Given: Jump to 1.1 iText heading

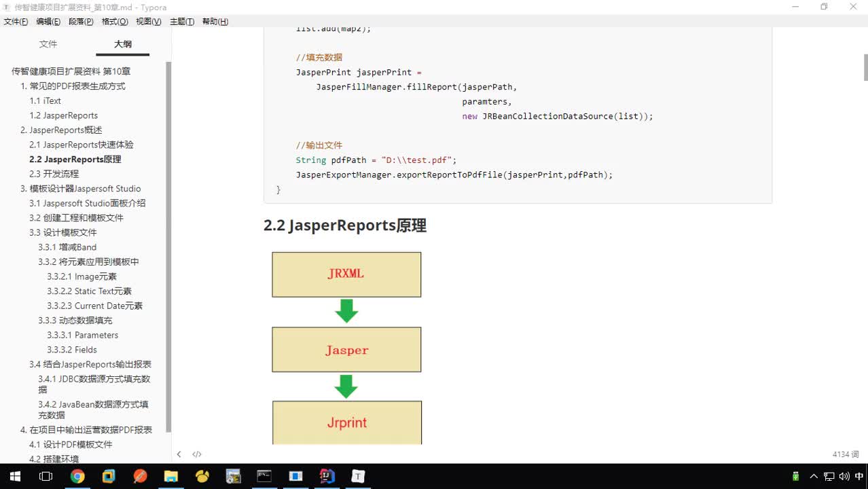Looking at the screenshot, I should (46, 101).
